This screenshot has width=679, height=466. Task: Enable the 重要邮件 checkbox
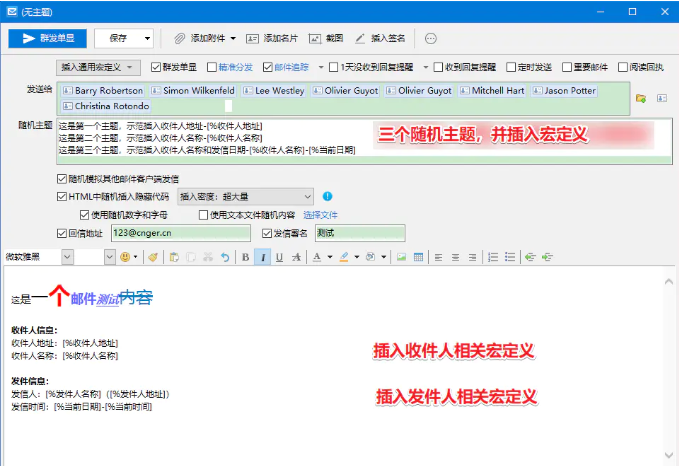point(567,67)
